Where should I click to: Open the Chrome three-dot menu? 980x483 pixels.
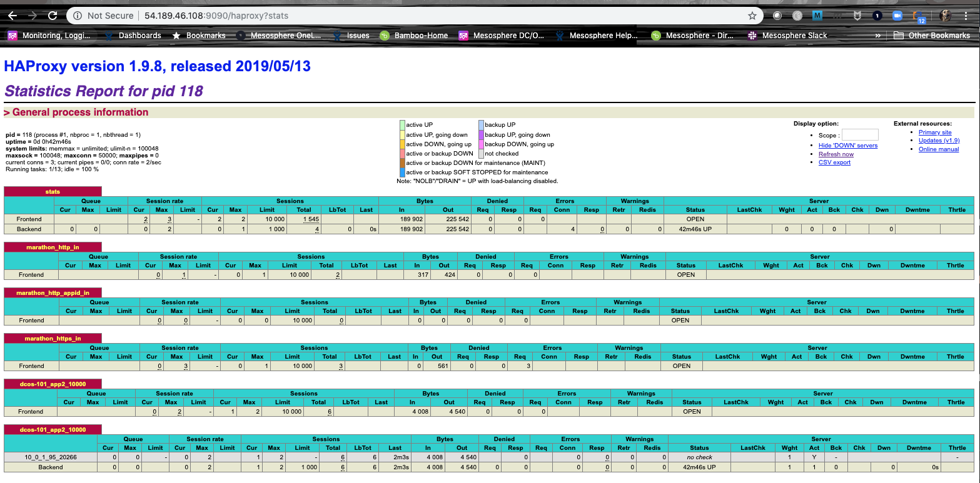point(967,16)
